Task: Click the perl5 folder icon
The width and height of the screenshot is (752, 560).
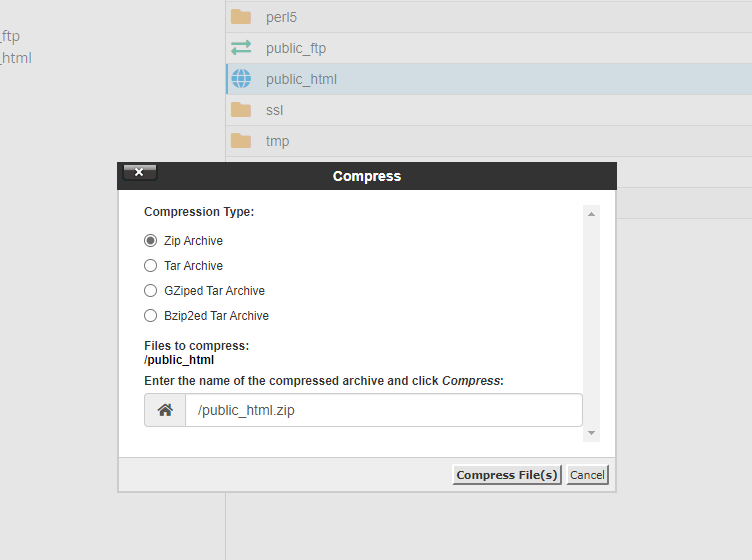Action: pos(241,17)
